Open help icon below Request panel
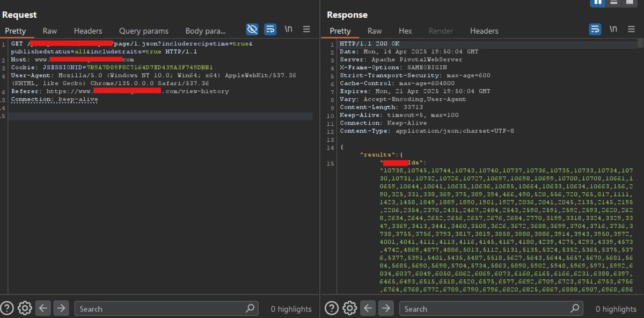Screen dimensions: 644x318 (x=7, y=308)
